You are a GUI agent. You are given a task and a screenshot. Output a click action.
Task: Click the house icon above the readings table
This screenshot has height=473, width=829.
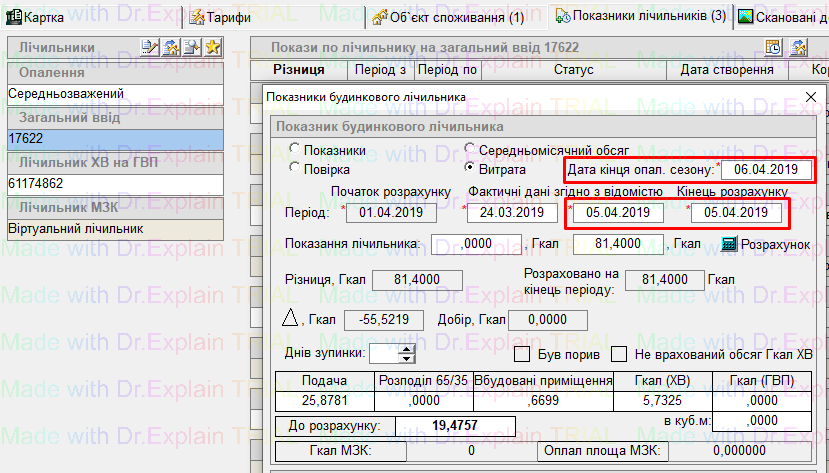[798, 48]
